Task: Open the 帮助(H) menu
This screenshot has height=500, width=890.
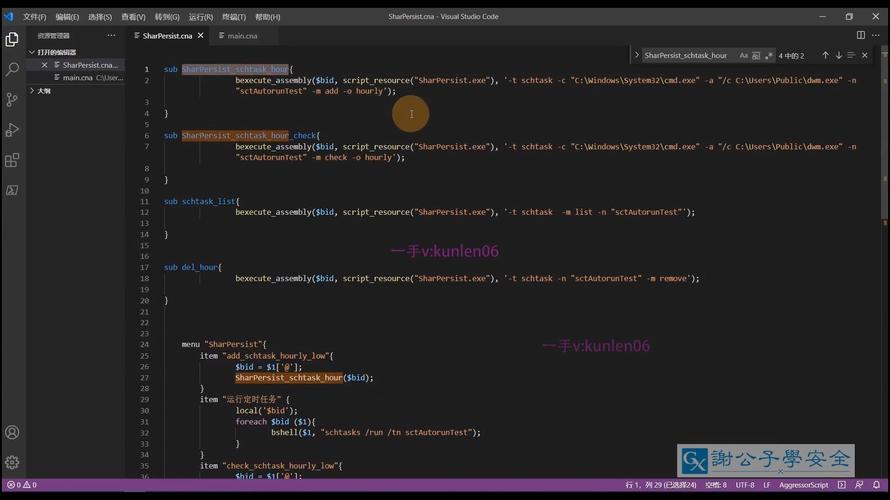Action: point(267,17)
